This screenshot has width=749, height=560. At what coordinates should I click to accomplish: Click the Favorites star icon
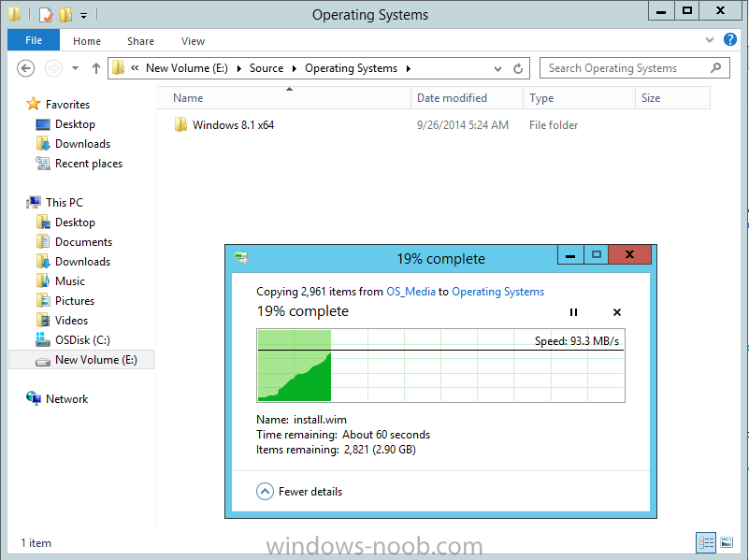point(34,104)
